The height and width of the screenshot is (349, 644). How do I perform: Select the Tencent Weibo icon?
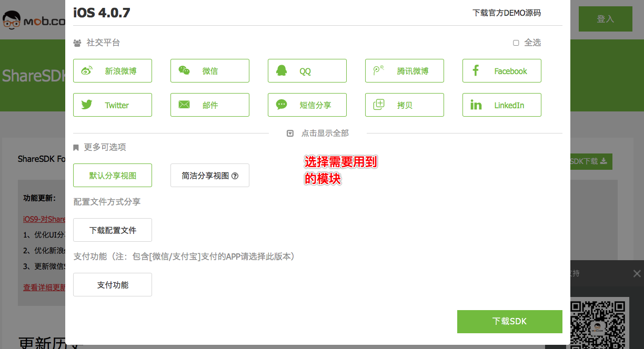point(379,71)
